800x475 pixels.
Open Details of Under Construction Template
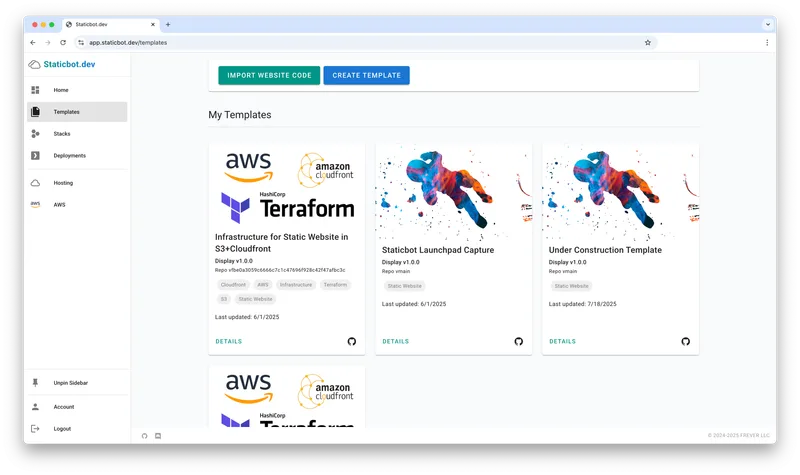click(x=562, y=341)
